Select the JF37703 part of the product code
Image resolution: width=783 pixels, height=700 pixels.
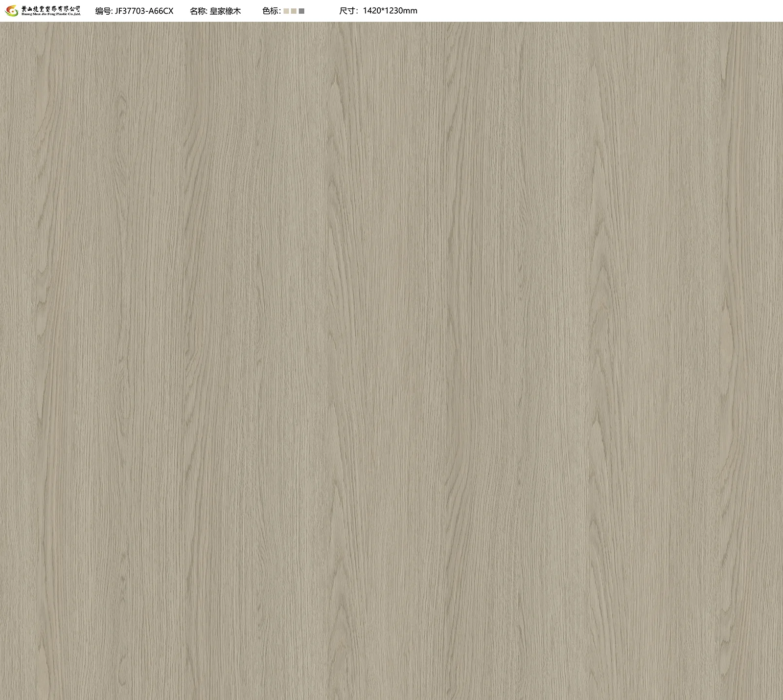point(130,11)
